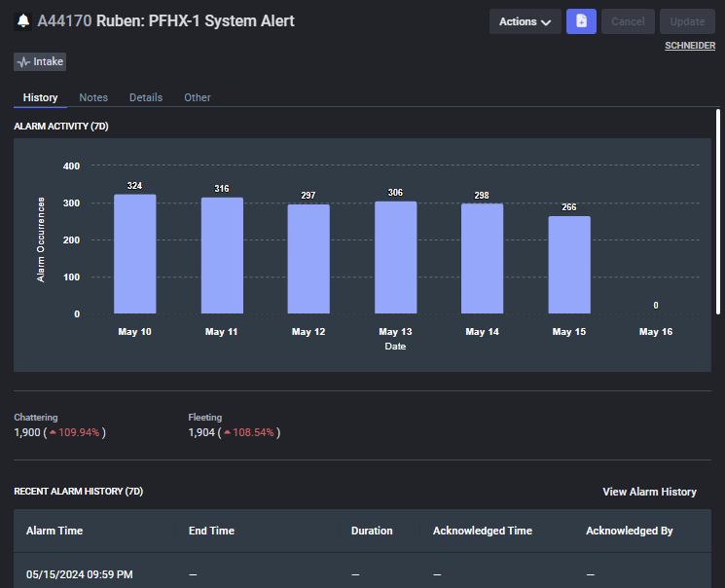Viewport: 725px width, 588px height.
Task: Click the May 15 bar showing 266
Action: tap(569, 265)
